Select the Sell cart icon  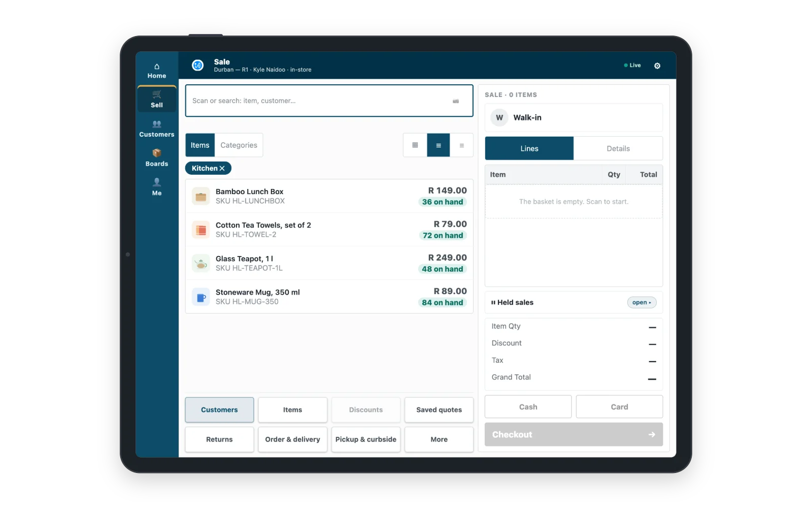pos(157,94)
